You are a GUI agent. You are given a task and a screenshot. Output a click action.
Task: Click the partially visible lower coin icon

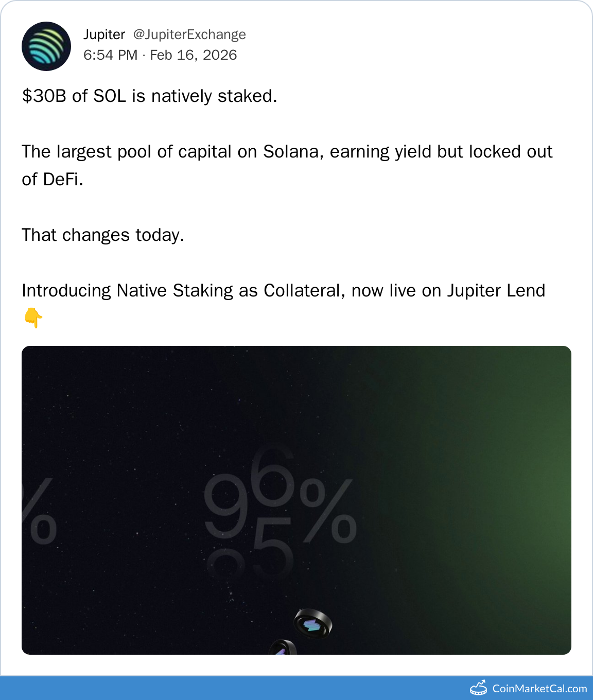283,647
